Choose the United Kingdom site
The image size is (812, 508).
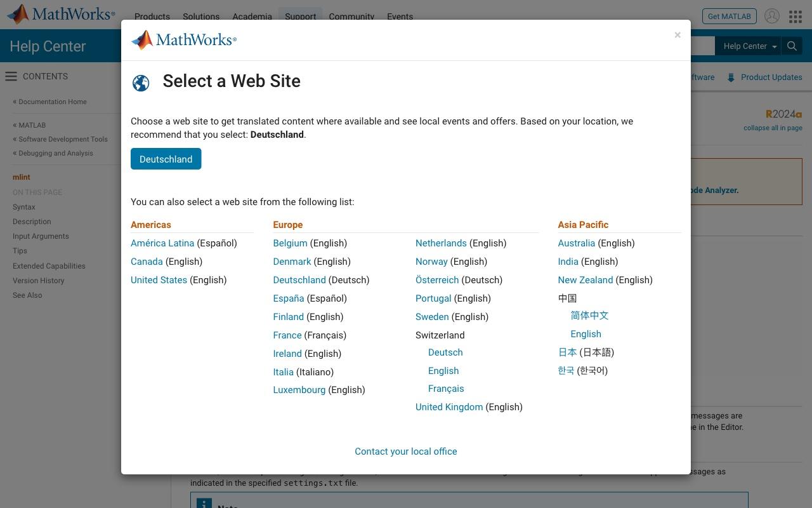pos(449,407)
